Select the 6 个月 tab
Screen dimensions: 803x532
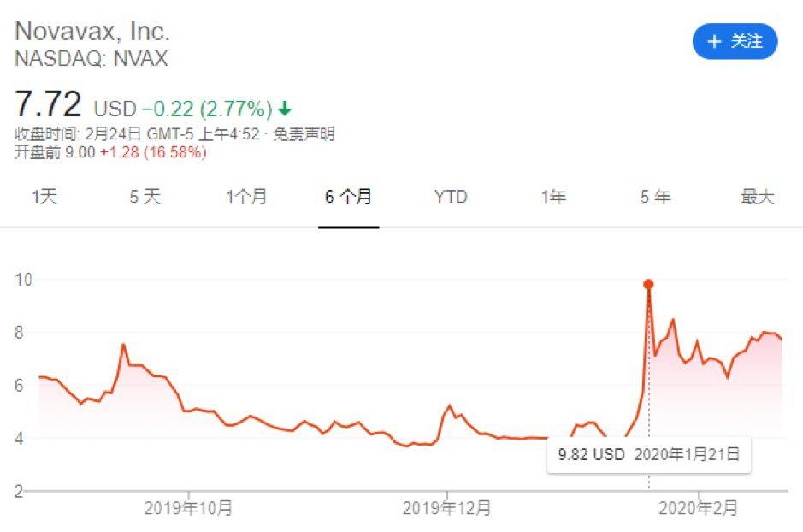point(348,198)
